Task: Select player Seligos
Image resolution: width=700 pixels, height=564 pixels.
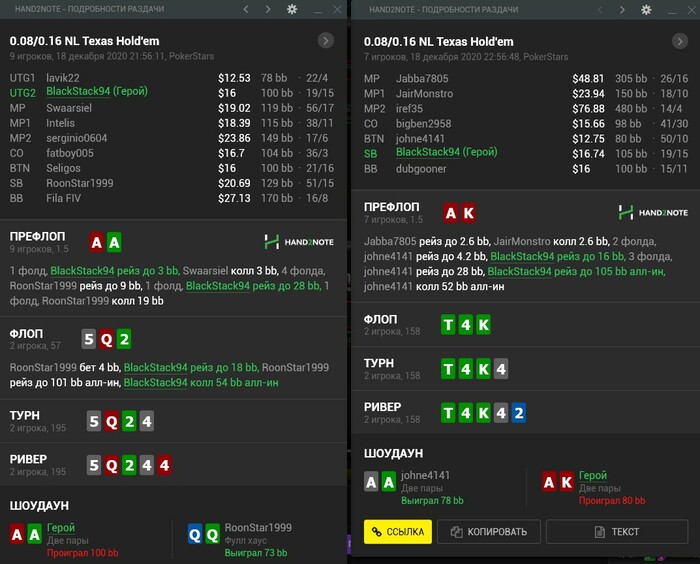Action: (x=63, y=168)
